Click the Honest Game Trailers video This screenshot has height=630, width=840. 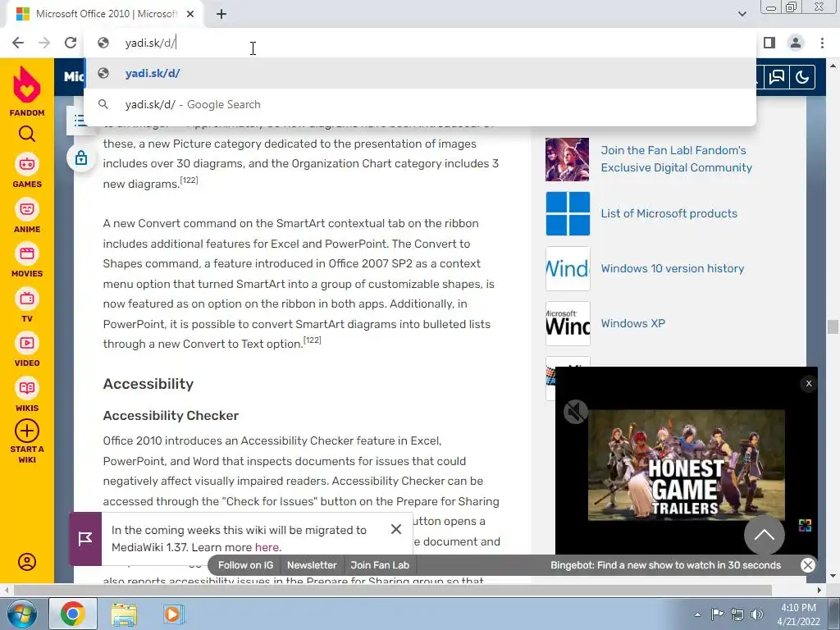coord(687,465)
